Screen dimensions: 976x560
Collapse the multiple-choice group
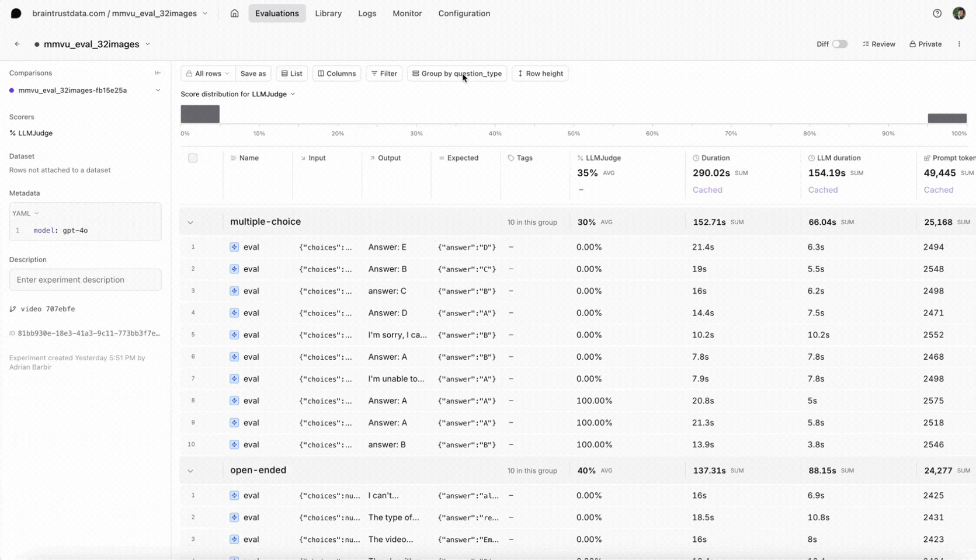click(x=190, y=222)
